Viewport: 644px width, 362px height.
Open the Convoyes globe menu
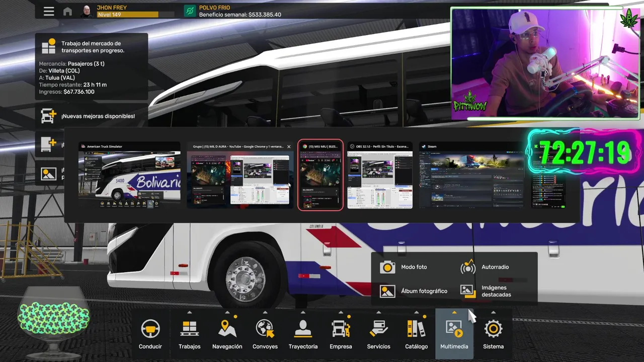[x=265, y=334]
